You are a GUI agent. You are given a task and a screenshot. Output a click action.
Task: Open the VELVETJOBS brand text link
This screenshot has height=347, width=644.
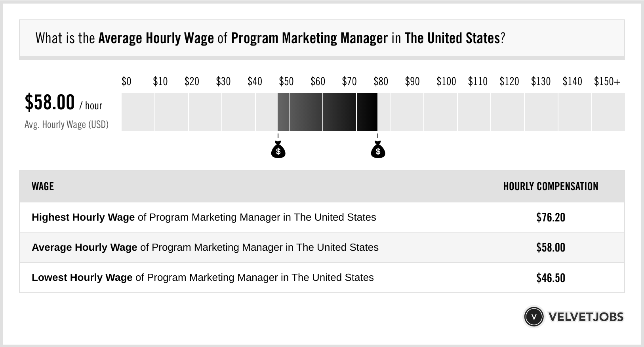click(586, 317)
